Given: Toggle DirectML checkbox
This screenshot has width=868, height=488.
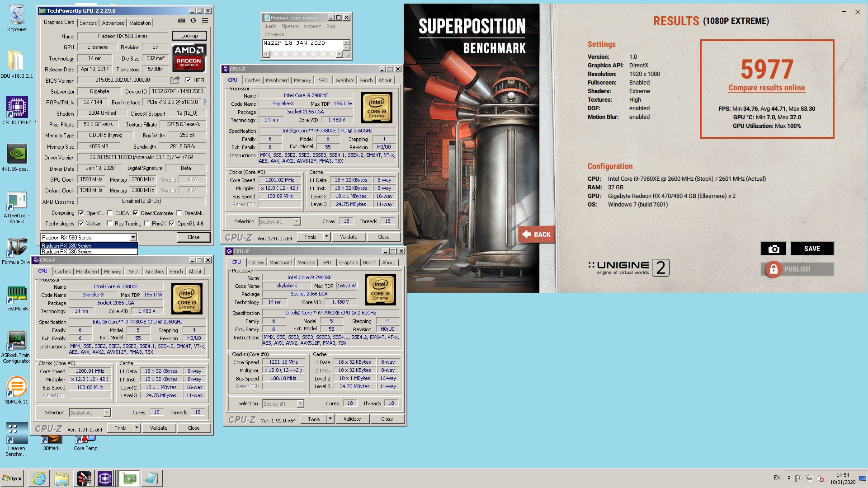Looking at the screenshot, I should point(179,213).
